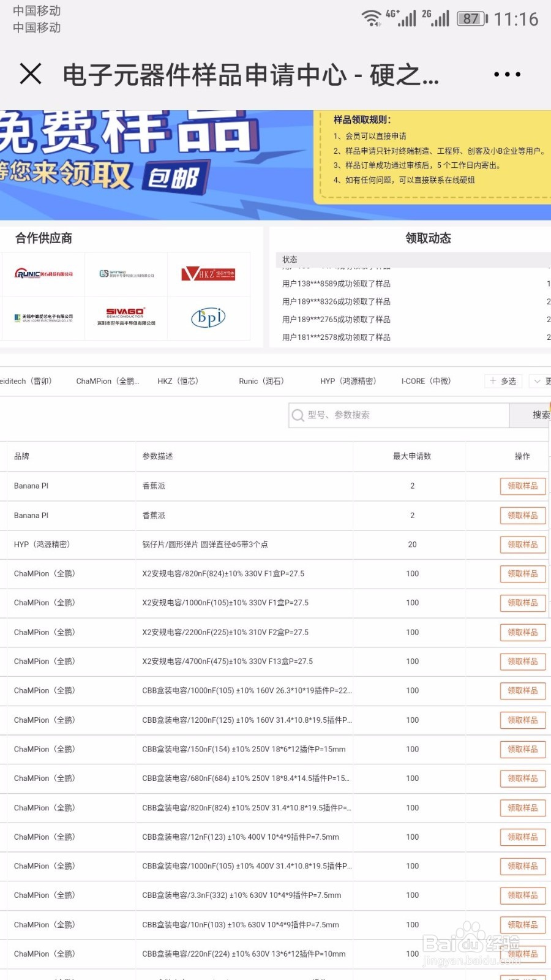Click 领取样品 for the 820nF 330V X2 capacitor
Screen dimensions: 551x980
(523, 574)
